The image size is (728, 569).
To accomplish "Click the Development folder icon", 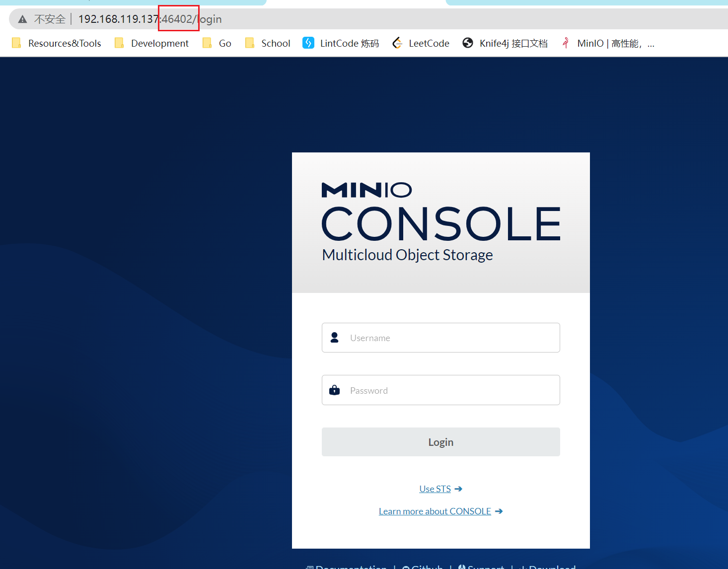I will pos(119,43).
